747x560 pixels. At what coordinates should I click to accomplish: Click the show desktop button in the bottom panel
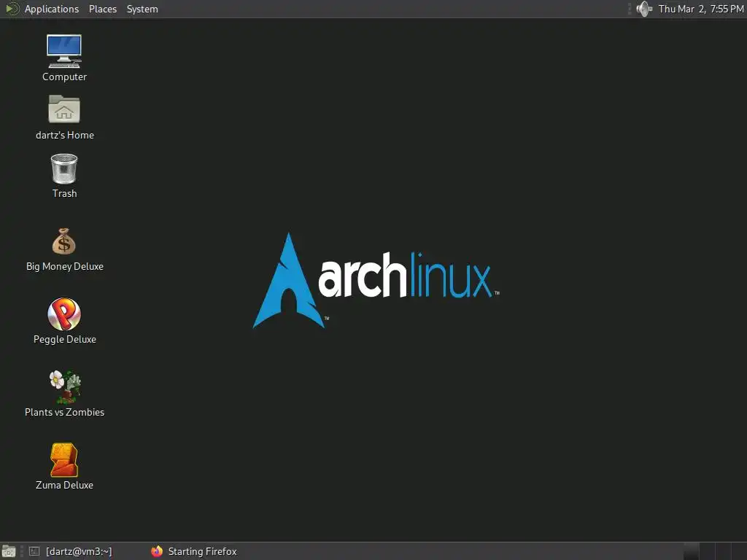coord(9,551)
